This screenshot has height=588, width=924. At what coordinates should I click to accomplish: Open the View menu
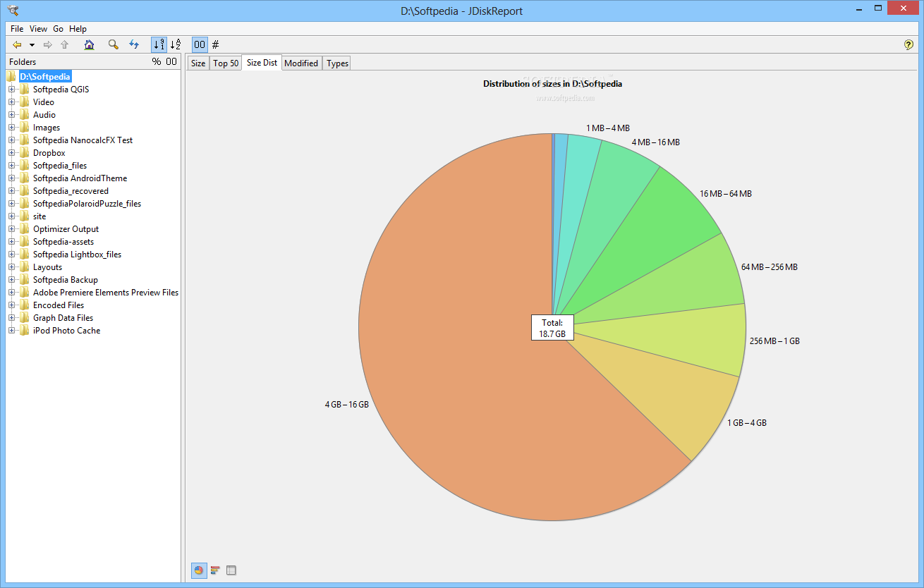tap(38, 29)
